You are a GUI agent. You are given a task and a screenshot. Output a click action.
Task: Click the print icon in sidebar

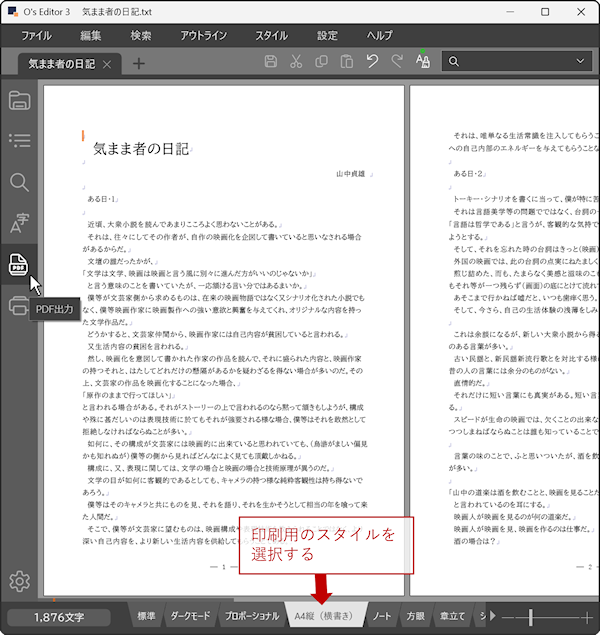19,306
